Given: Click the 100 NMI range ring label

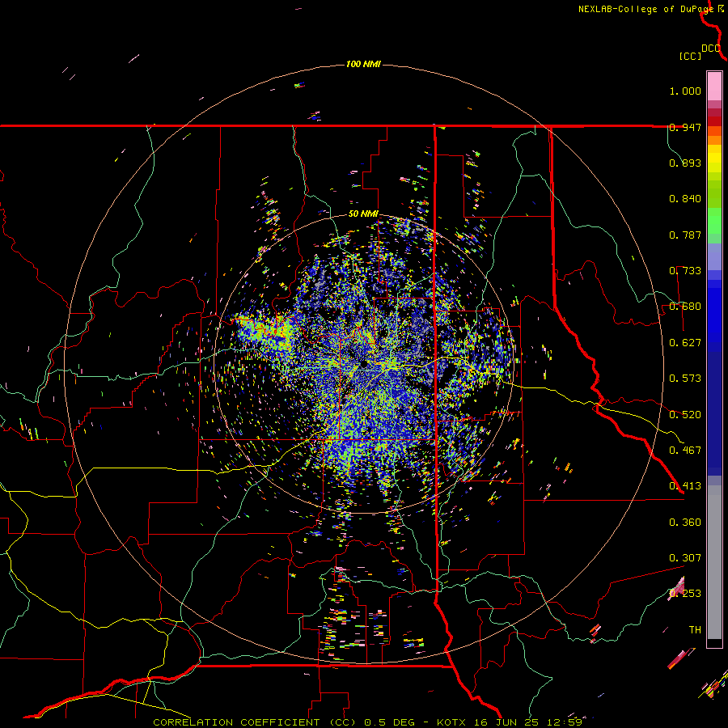Looking at the screenshot, I should [363, 64].
